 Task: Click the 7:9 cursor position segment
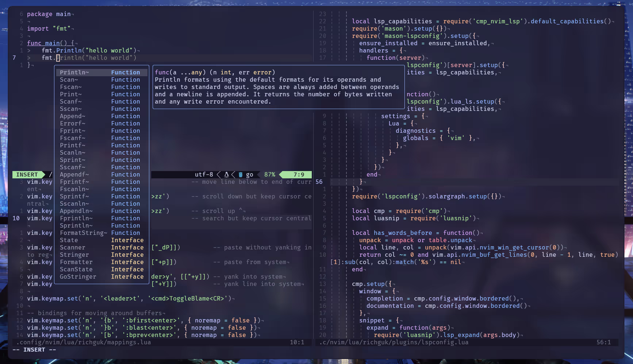point(299,175)
